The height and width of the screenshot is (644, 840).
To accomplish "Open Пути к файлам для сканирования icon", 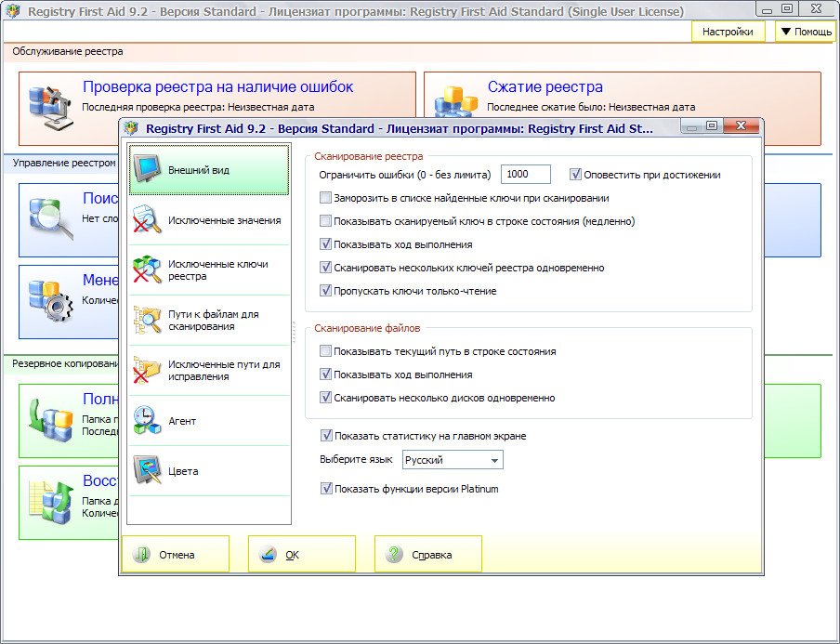I will click(147, 321).
